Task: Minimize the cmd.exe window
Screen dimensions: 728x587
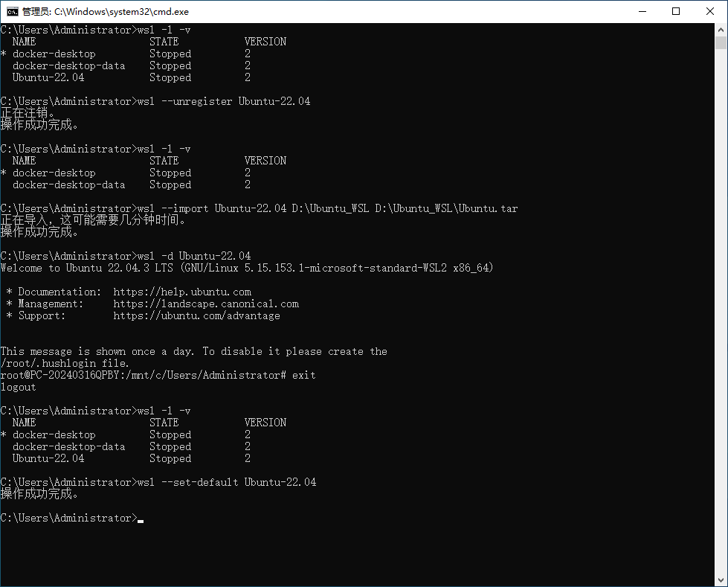Action: point(642,12)
